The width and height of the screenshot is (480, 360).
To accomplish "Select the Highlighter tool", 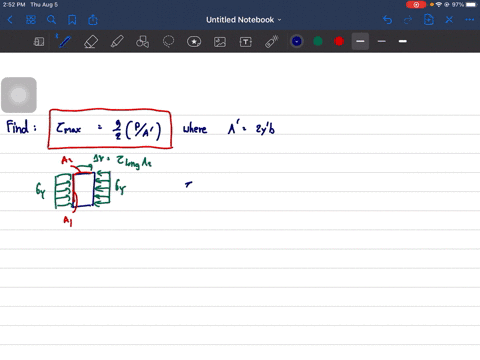I will [x=117, y=42].
